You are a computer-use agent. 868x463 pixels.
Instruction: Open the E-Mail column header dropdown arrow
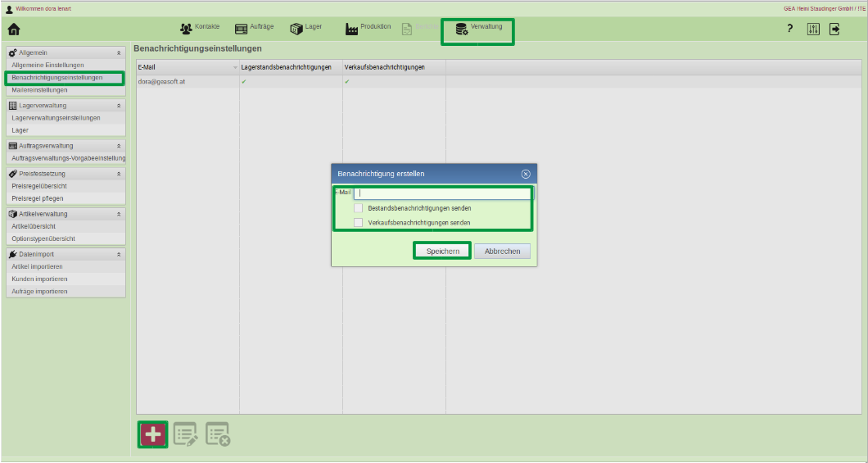235,67
